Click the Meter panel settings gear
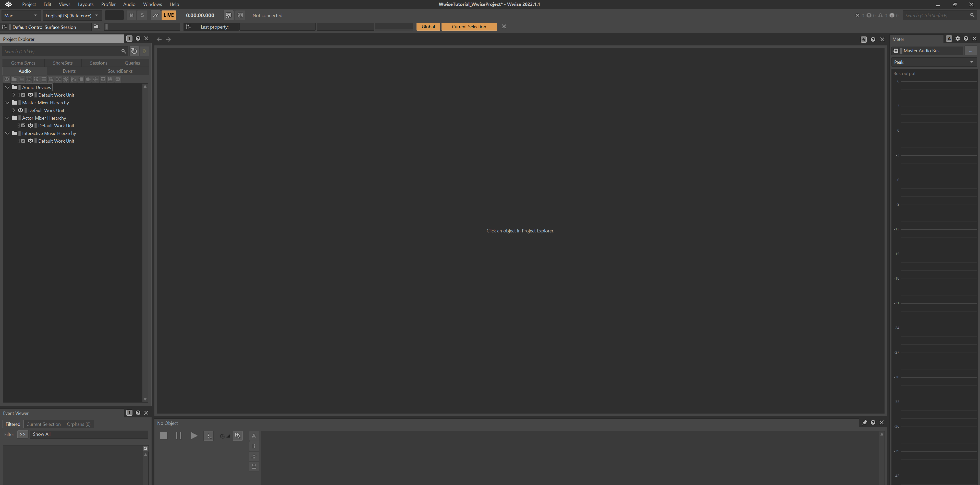980x485 pixels. tap(958, 39)
